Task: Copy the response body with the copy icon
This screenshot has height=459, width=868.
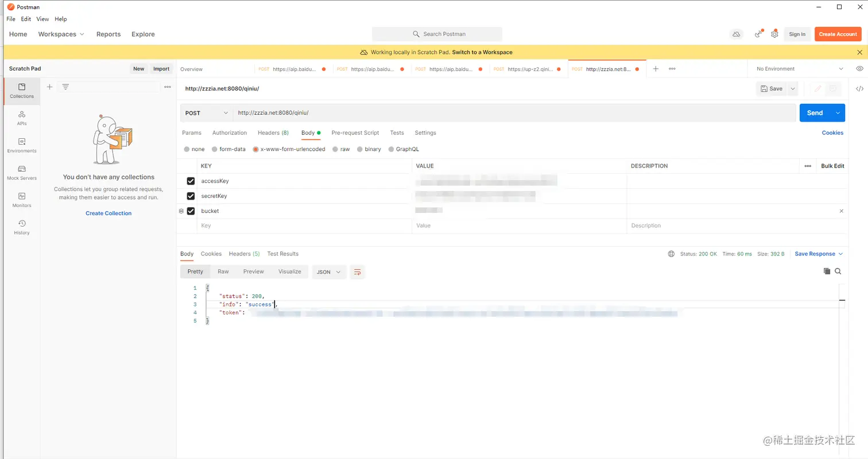Action: [x=827, y=271]
